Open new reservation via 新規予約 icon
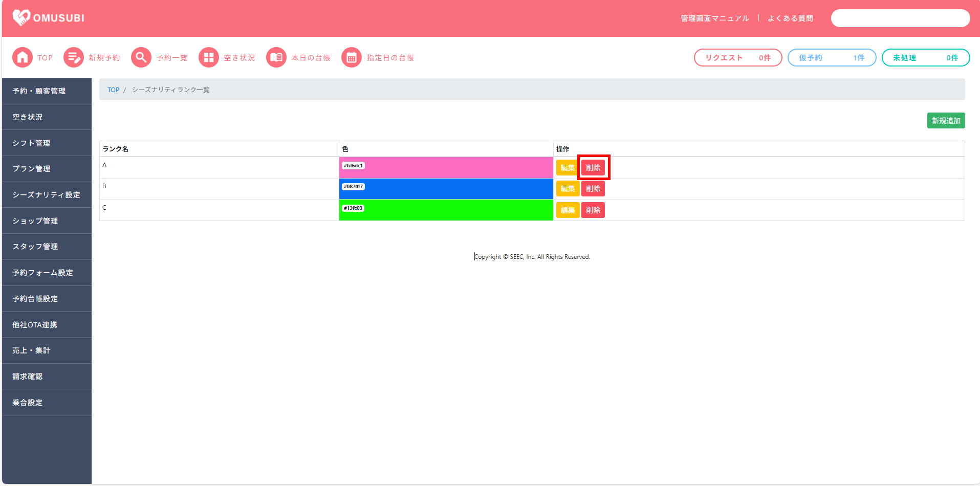Viewport: 980px width, 486px height. tap(74, 58)
